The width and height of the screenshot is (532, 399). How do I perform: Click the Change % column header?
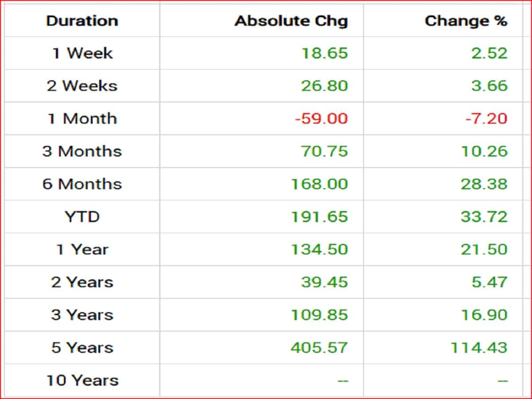coord(466,21)
